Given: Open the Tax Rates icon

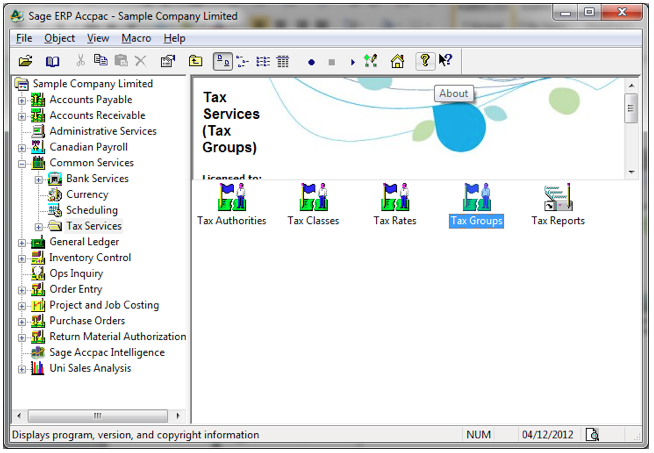Looking at the screenshot, I should click(395, 205).
